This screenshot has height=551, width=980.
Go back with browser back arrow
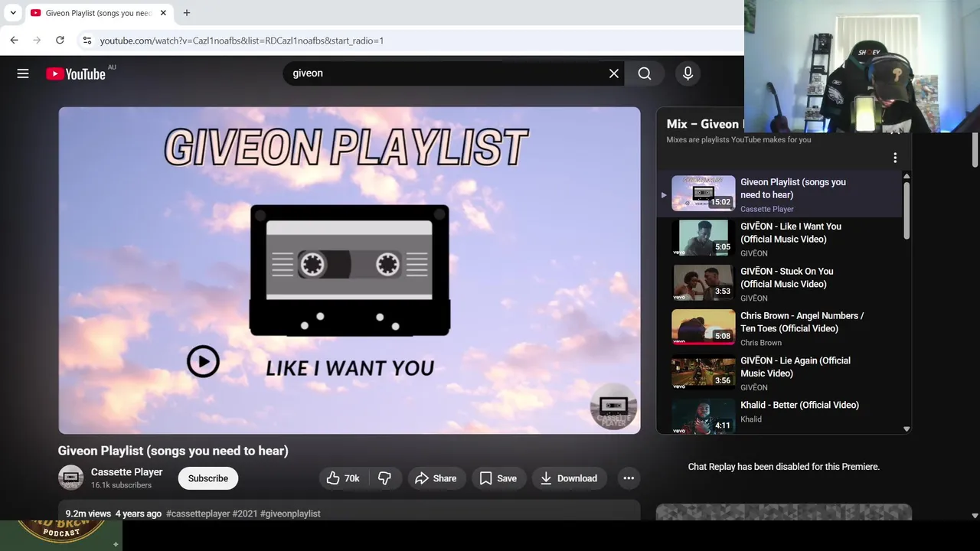[x=14, y=40]
